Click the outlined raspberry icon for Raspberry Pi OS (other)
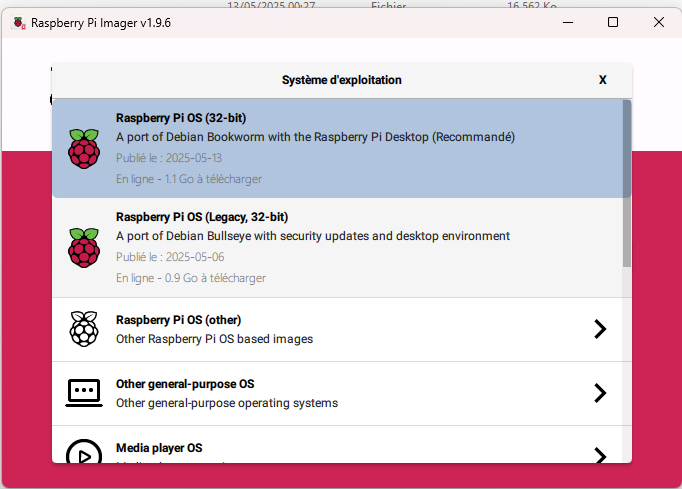682x489 pixels. pos(84,329)
